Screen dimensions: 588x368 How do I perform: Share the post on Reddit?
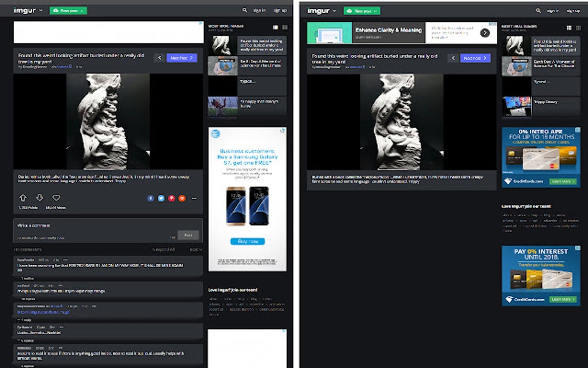tap(183, 198)
